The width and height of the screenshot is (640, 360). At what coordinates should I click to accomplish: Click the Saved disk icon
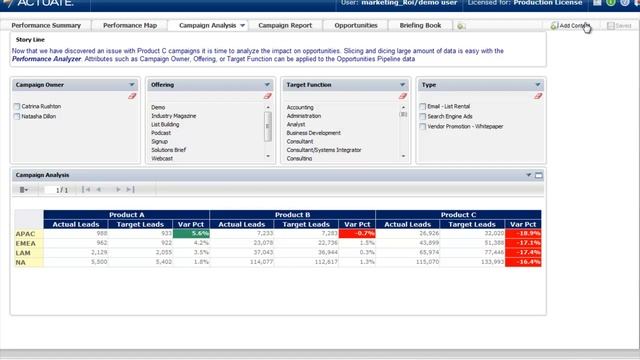(611, 26)
